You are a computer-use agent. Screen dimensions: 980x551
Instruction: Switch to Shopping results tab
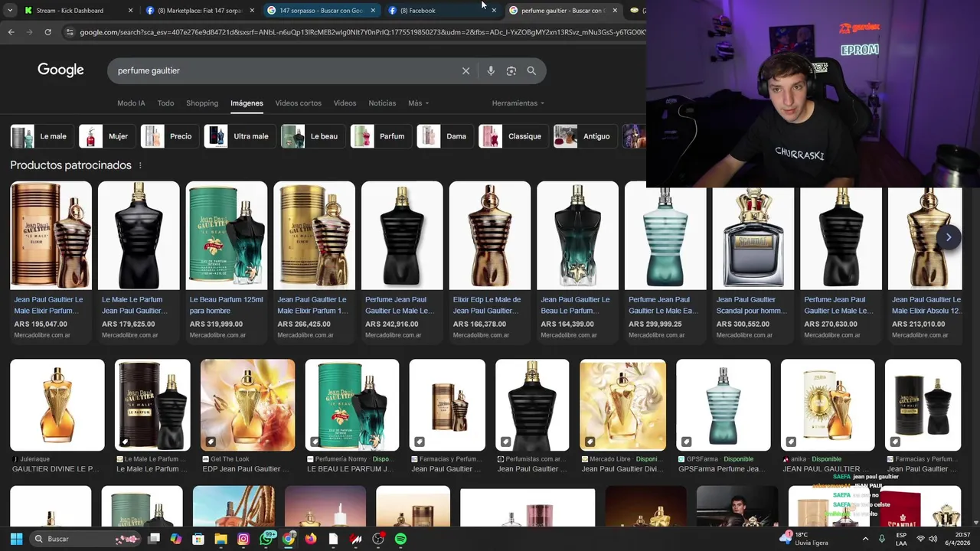pyautogui.click(x=202, y=103)
